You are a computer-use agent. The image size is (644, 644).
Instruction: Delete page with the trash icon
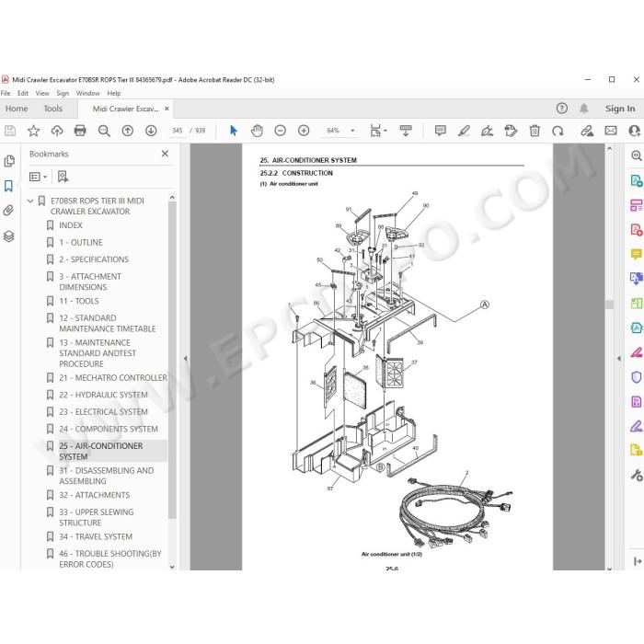point(535,131)
